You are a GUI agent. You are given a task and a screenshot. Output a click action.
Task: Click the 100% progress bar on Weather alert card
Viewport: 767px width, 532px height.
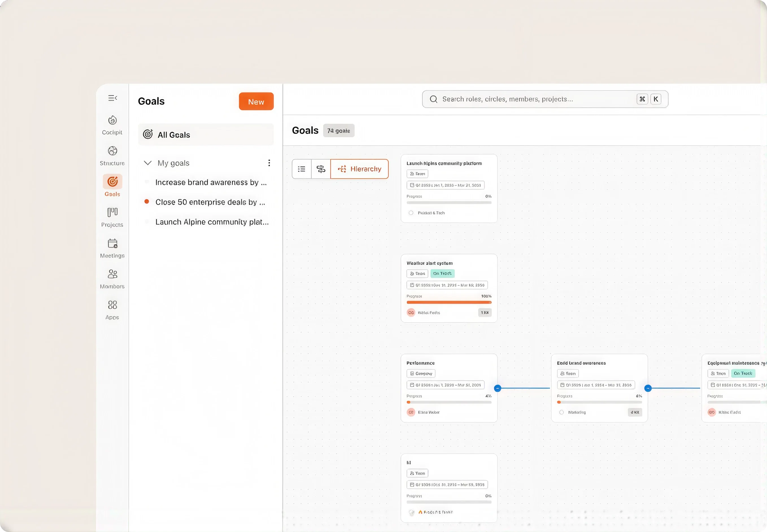(x=449, y=302)
